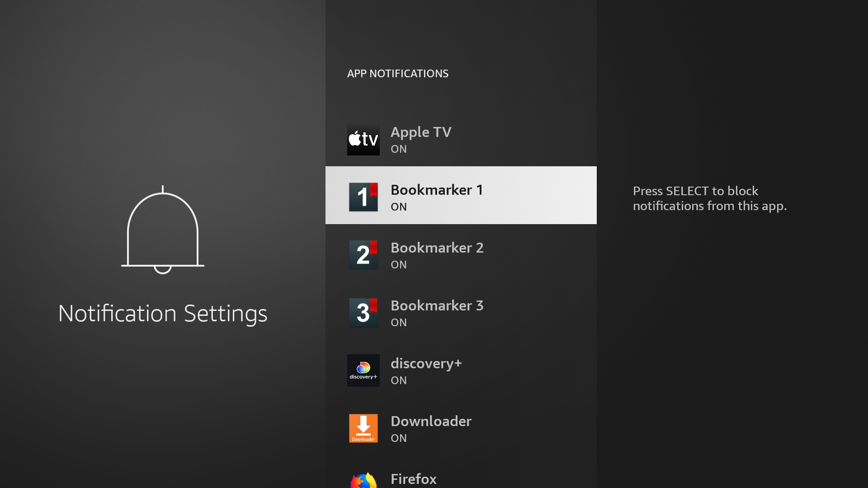Image resolution: width=868 pixels, height=488 pixels.
Task: Click the Bookmarker 2 app icon
Action: click(x=363, y=255)
